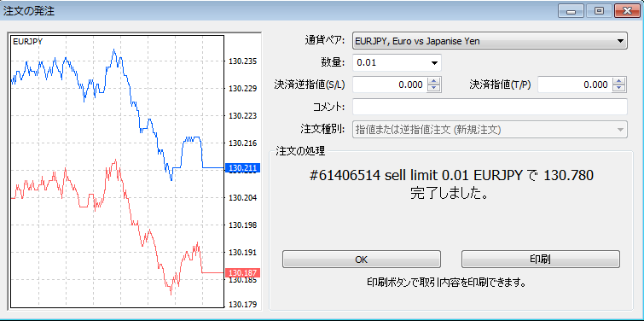The height and width of the screenshot is (321, 644).
Task: Click the sell limit confirmation message
Action: click(451, 184)
